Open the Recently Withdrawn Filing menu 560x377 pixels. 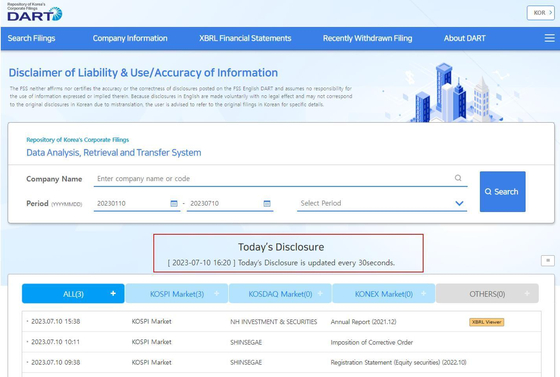368,38
